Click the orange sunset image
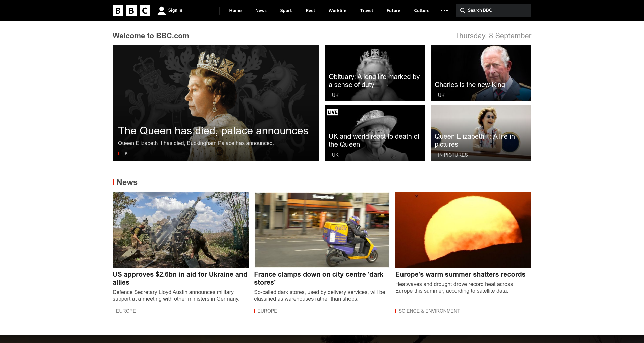 (x=463, y=230)
